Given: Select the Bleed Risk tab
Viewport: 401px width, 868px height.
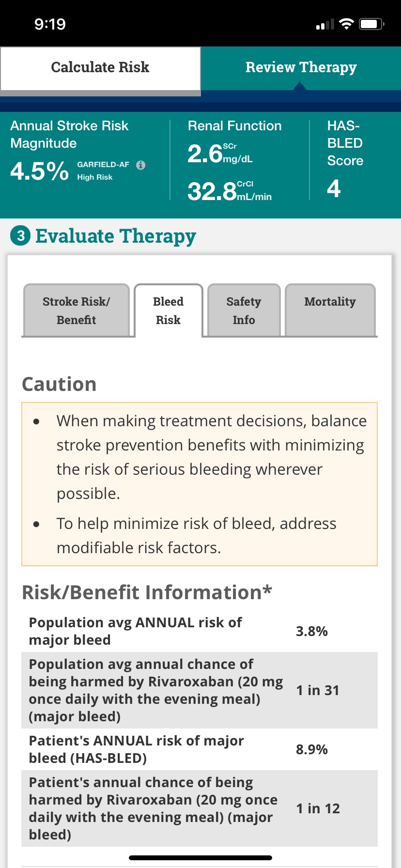Looking at the screenshot, I should [x=168, y=310].
